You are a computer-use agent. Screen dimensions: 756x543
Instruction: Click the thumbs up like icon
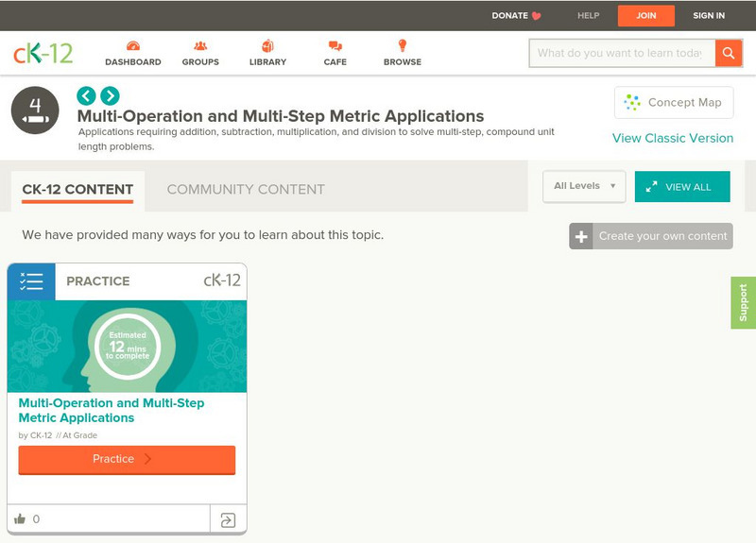point(20,518)
